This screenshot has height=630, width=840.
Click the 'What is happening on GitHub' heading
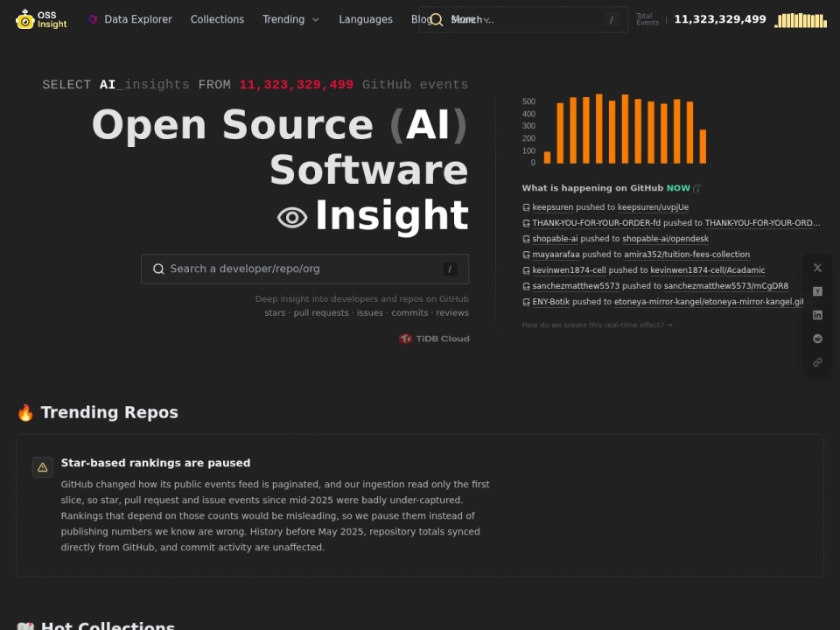[592, 188]
